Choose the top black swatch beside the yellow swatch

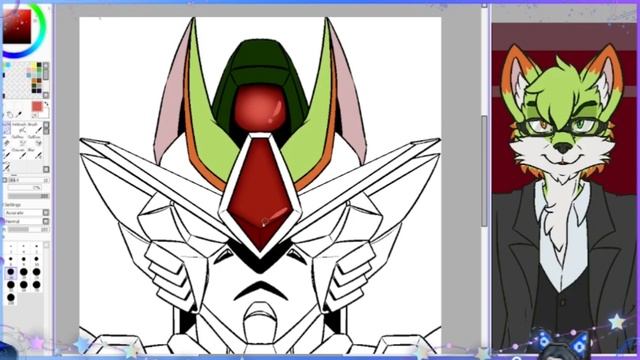point(39,64)
